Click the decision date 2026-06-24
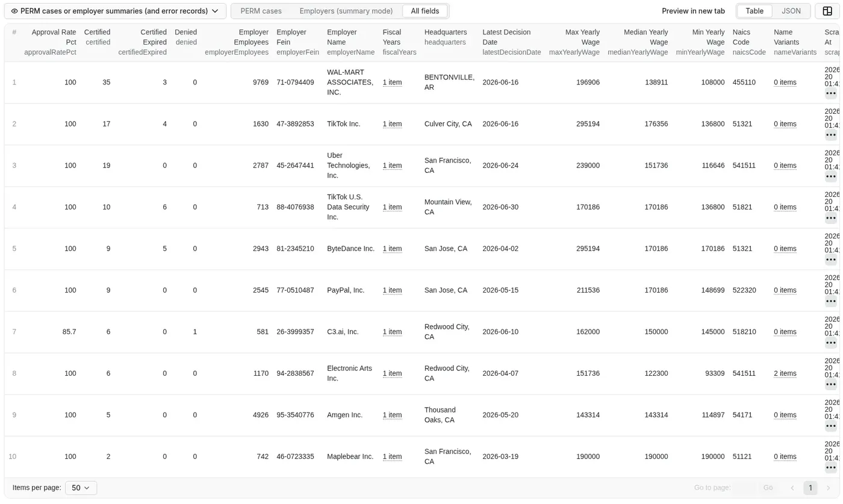 (500, 166)
